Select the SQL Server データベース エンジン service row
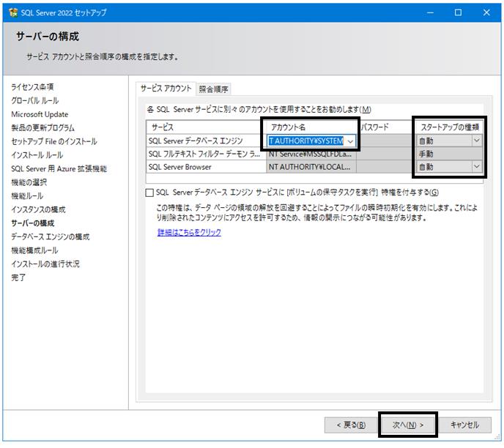Image resolution: width=504 pixels, height=448 pixels. [x=206, y=141]
